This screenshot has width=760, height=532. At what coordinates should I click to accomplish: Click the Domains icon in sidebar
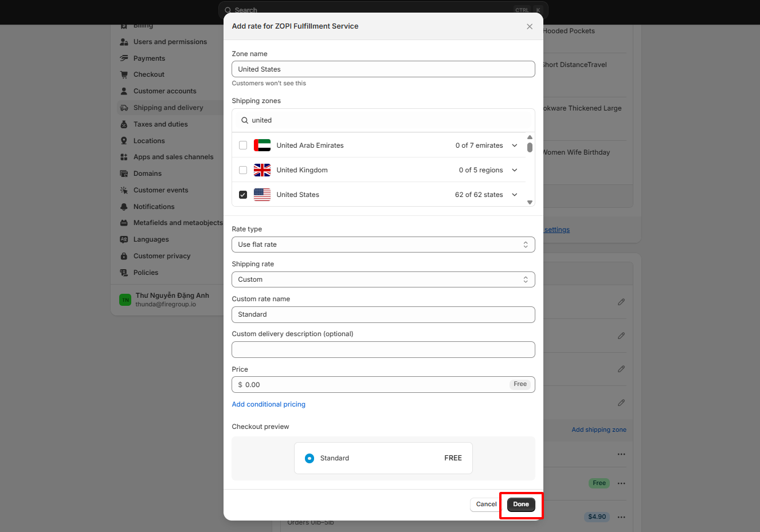[x=124, y=174]
